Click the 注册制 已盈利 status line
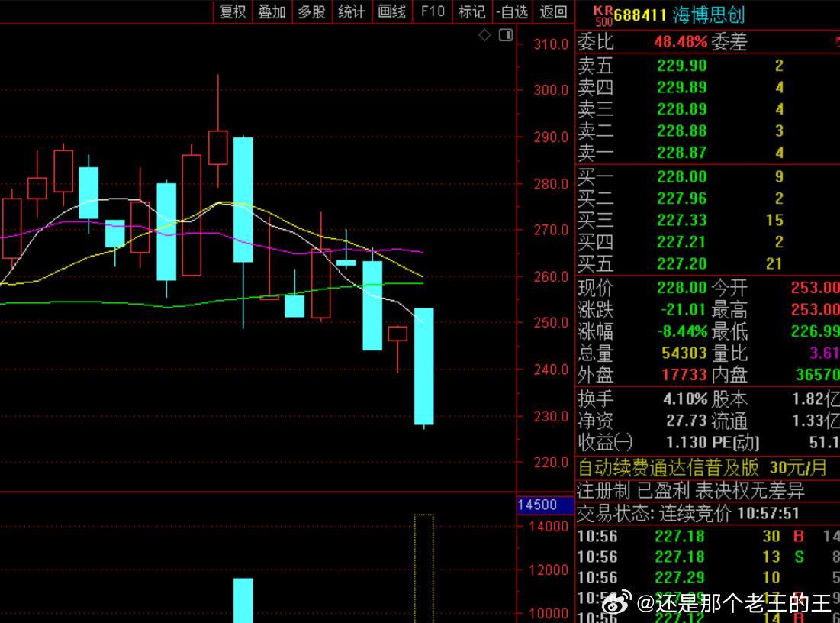Image resolution: width=840 pixels, height=623 pixels. point(690,491)
